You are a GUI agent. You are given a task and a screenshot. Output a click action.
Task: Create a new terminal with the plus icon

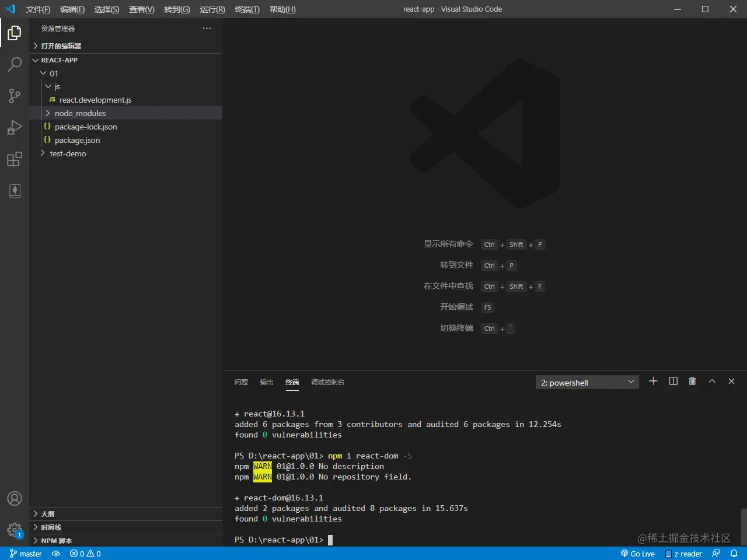click(x=653, y=381)
